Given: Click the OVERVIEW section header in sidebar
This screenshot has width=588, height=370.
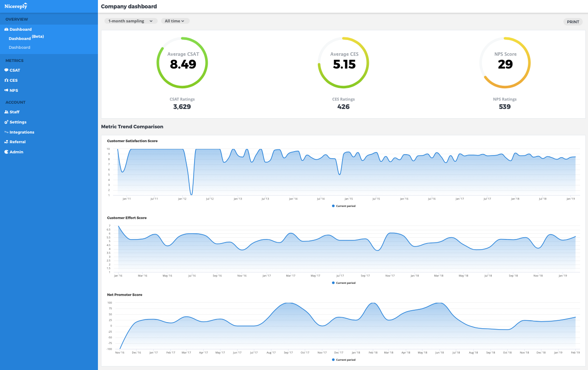Looking at the screenshot, I should [17, 19].
